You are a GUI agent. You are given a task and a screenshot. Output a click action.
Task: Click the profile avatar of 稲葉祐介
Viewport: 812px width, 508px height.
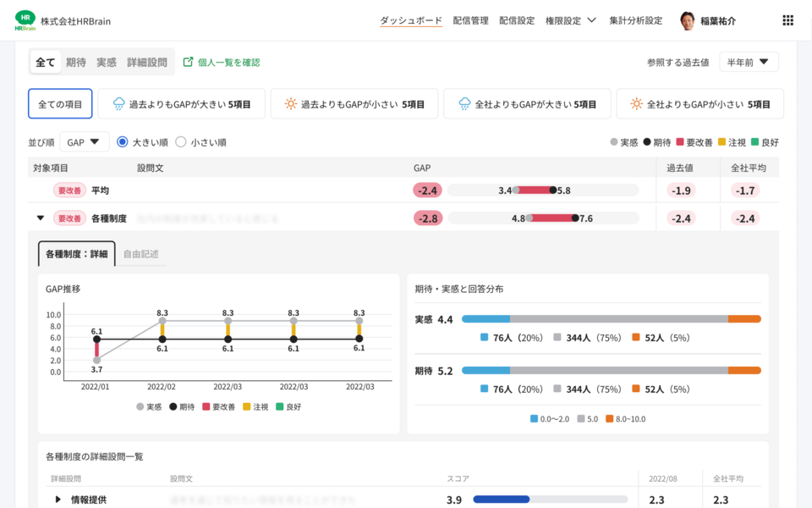(687, 19)
